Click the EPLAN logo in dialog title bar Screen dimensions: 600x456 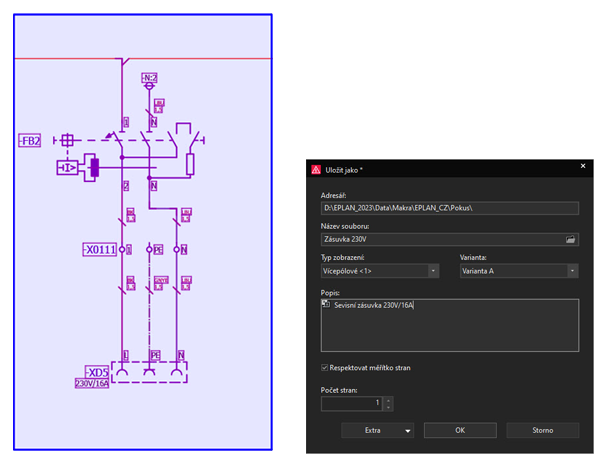316,170
